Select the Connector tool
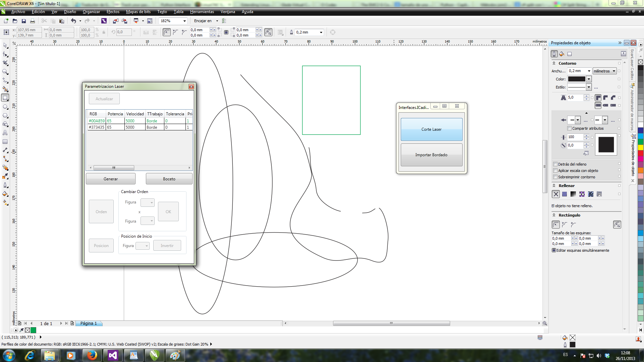This screenshot has height=362, width=644. [5, 159]
